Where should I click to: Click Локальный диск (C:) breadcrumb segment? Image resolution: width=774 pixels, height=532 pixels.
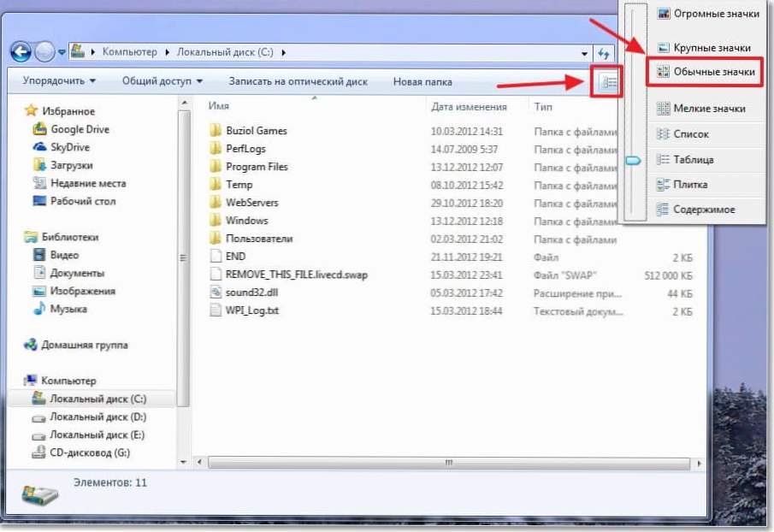pyautogui.click(x=225, y=52)
